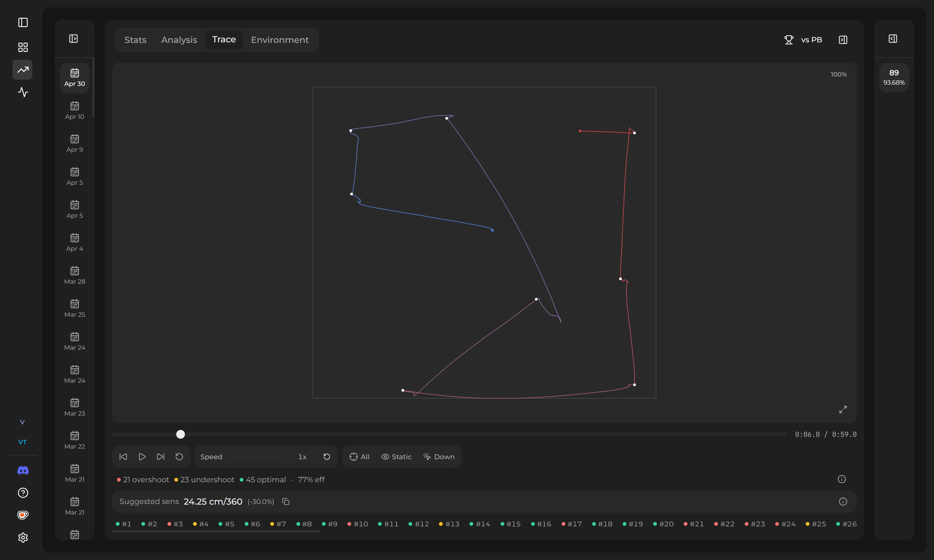This screenshot has height=560, width=934.
Task: Jump to shot #1 marker
Action: tap(124, 524)
